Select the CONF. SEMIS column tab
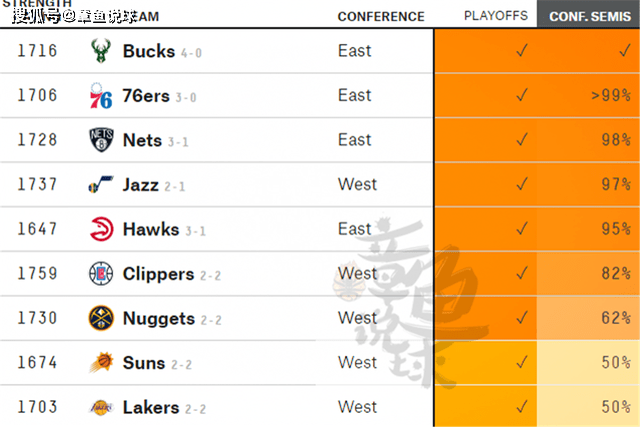The height and width of the screenshot is (427, 640). [x=589, y=16]
